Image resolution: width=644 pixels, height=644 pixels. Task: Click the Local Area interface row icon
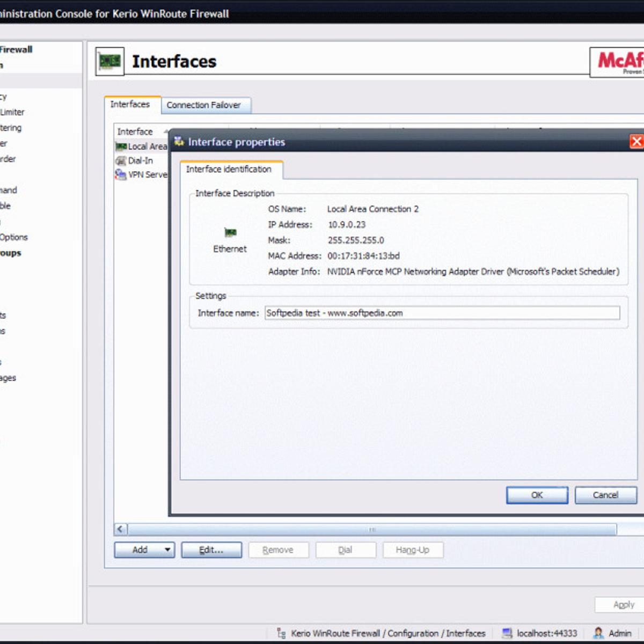tap(121, 147)
